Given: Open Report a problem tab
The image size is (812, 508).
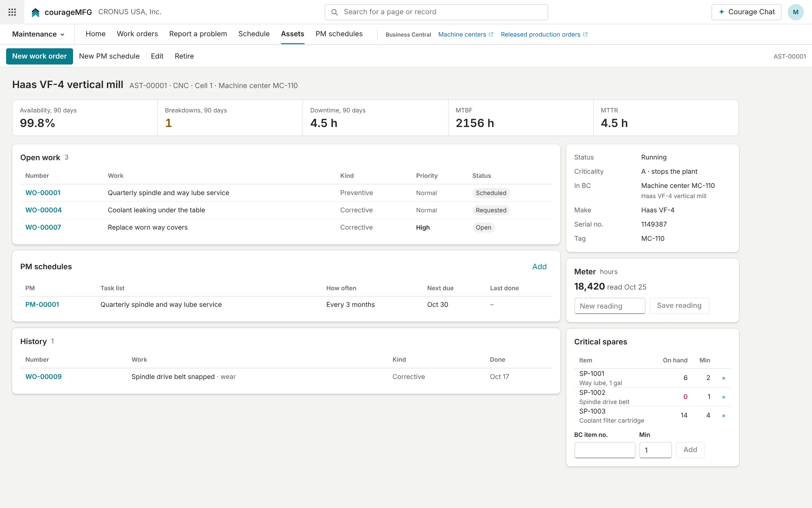Looking at the screenshot, I should pyautogui.click(x=198, y=34).
